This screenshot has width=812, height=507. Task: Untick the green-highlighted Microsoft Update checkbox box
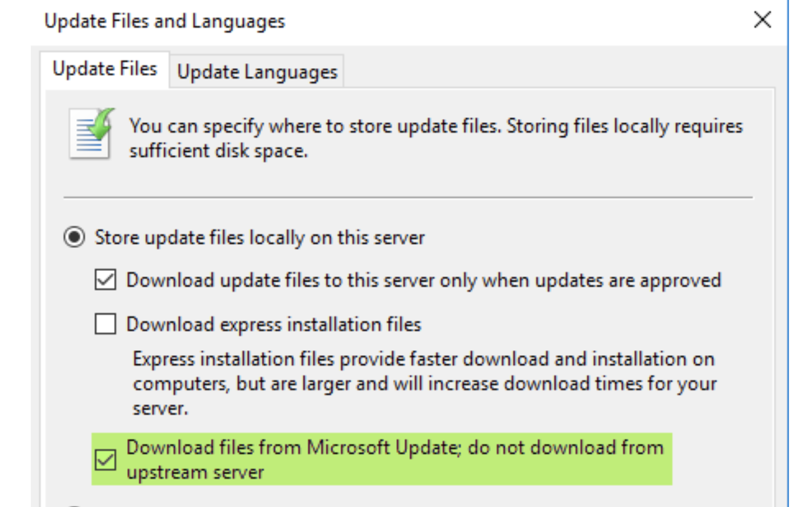[105, 461]
